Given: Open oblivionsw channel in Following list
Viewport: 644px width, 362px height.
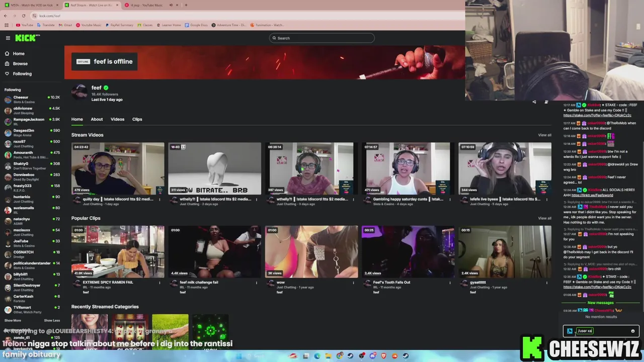Looking at the screenshot, I should [x=31, y=110].
